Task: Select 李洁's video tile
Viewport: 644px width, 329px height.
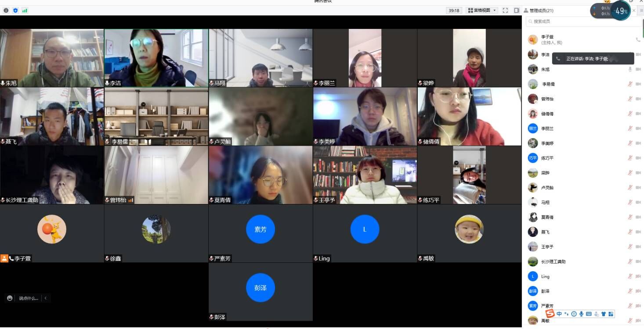Action: tap(156, 58)
